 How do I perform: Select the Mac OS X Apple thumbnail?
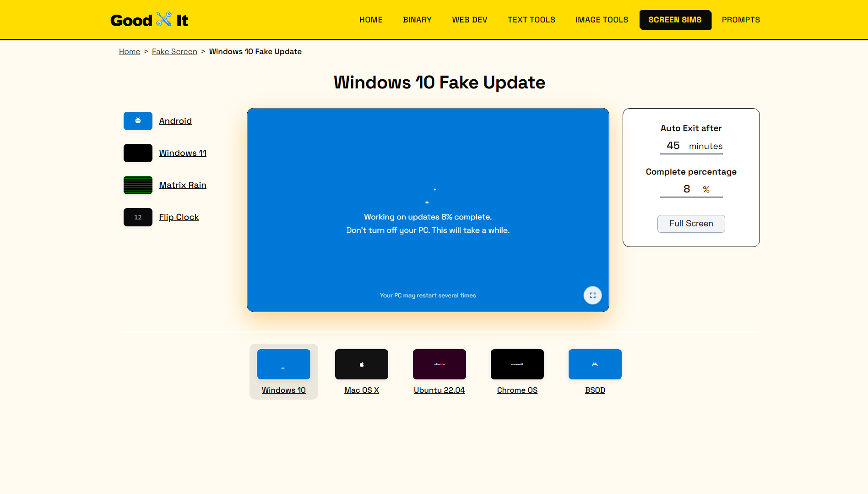362,364
